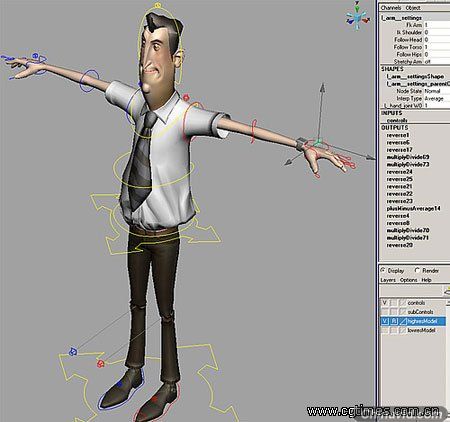450x422 pixels.
Task: Click the Interp Type value Average
Action: 434,98
